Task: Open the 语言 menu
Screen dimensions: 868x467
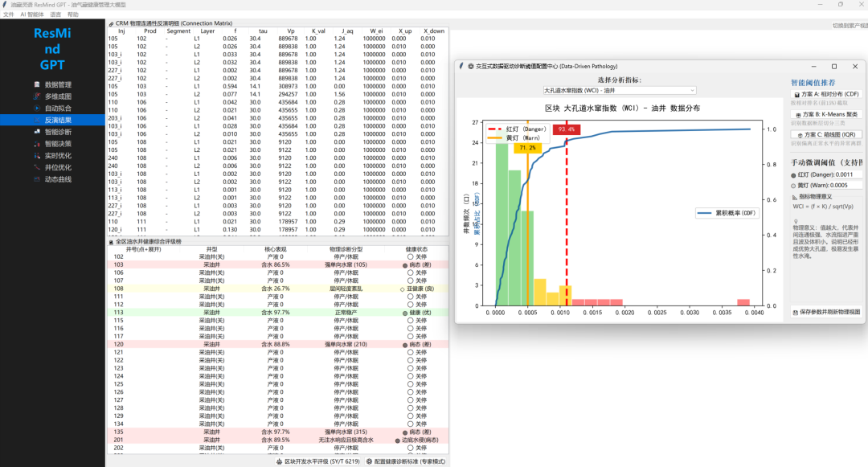Action: click(55, 14)
